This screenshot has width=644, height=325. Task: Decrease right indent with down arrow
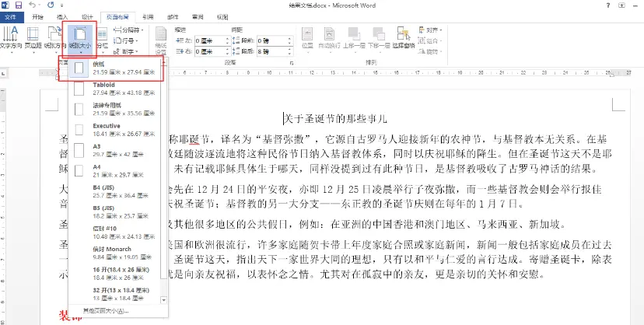pyautogui.click(x=227, y=54)
